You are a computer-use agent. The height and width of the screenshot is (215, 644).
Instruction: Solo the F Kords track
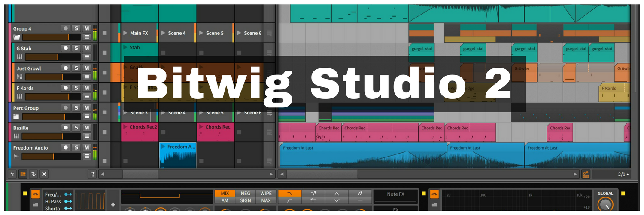click(x=76, y=88)
